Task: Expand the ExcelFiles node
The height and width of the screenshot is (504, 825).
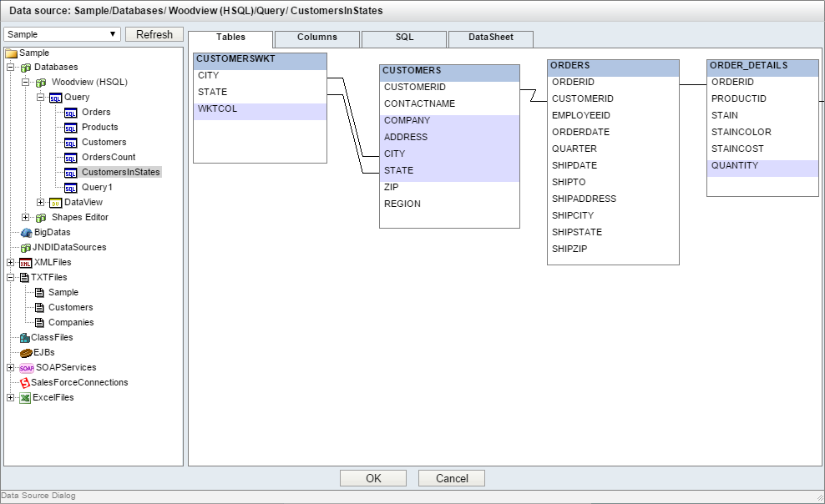Action: [11, 397]
